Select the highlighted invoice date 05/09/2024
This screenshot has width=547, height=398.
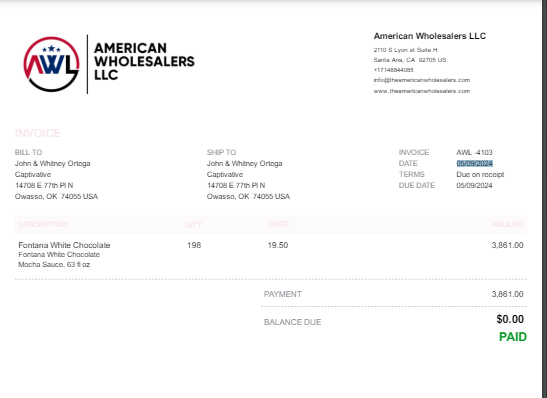click(474, 163)
